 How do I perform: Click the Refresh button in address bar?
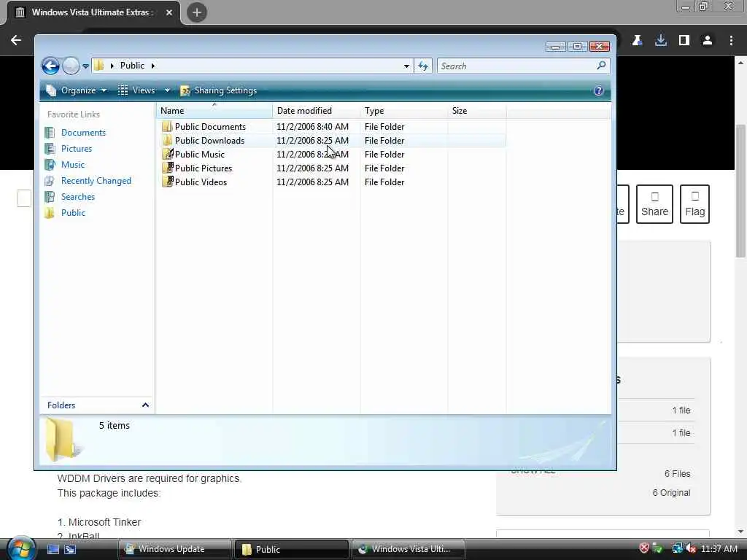pyautogui.click(x=423, y=66)
